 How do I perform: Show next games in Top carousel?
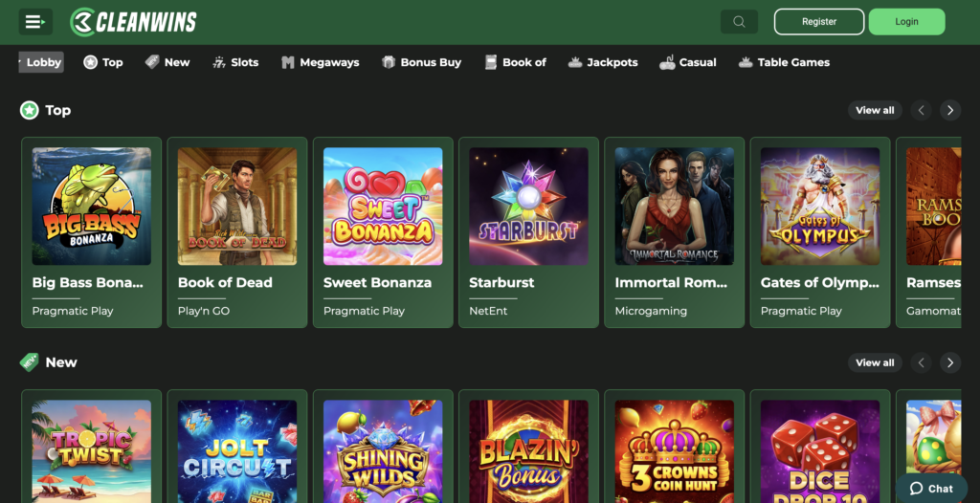[x=950, y=110]
